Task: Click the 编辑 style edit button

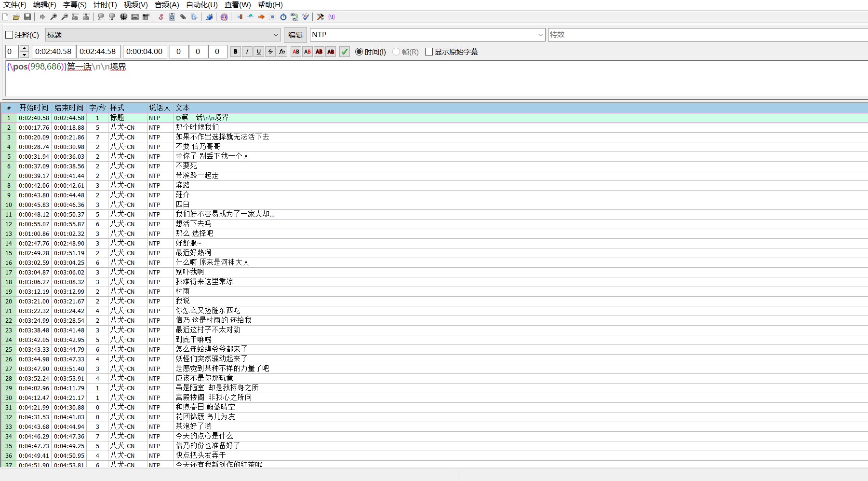Action: [295, 35]
